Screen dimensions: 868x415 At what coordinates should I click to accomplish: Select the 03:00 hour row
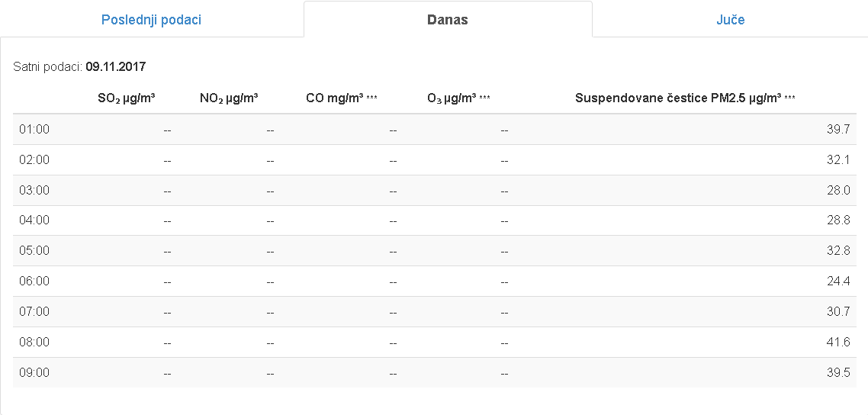(435, 191)
